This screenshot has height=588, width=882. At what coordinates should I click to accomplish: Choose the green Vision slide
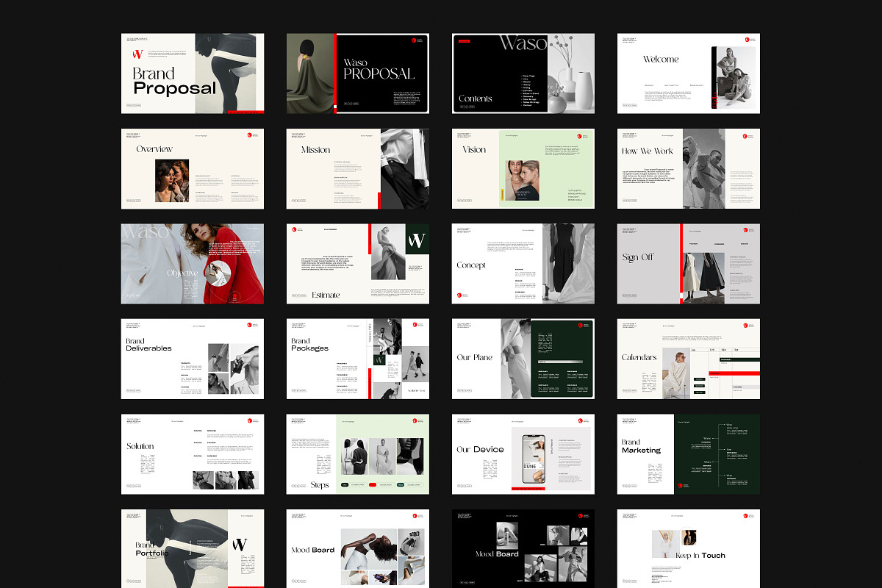point(523,169)
